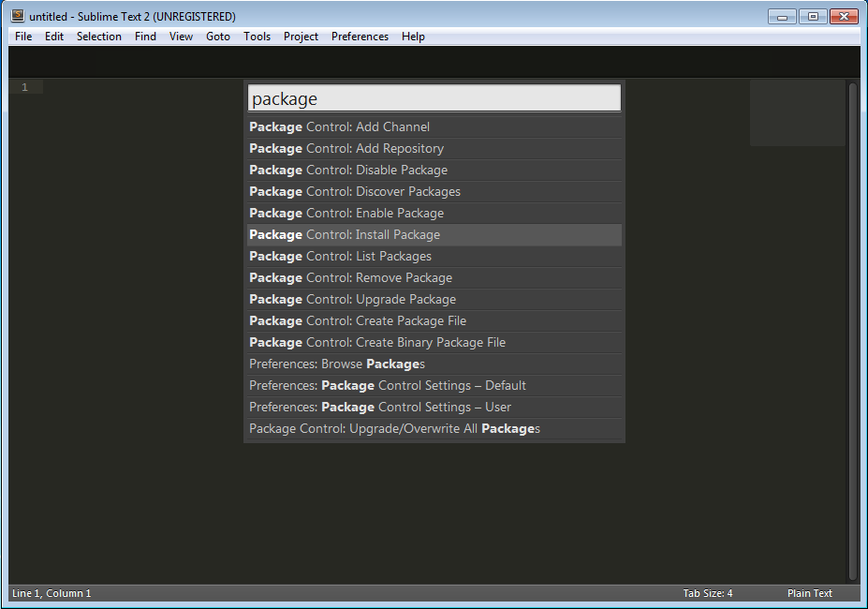Click the command palette search field
Image resolution: width=868 pixels, height=609 pixels.
click(434, 98)
